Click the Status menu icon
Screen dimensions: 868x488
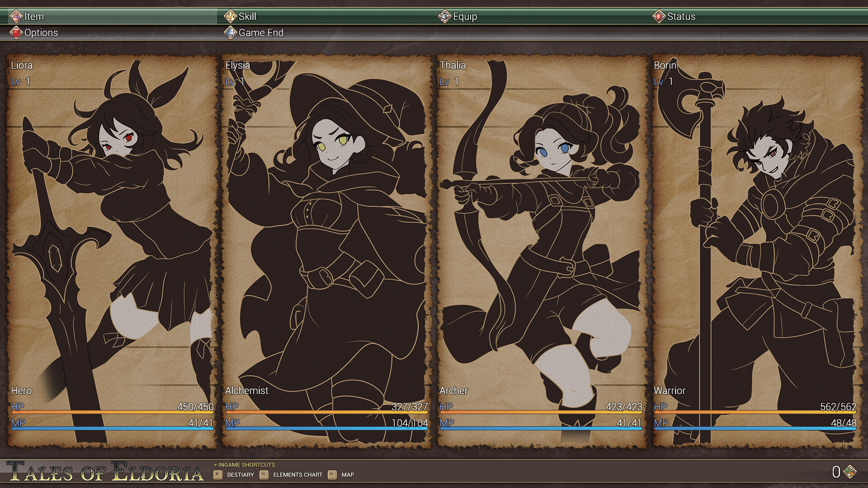pos(659,16)
